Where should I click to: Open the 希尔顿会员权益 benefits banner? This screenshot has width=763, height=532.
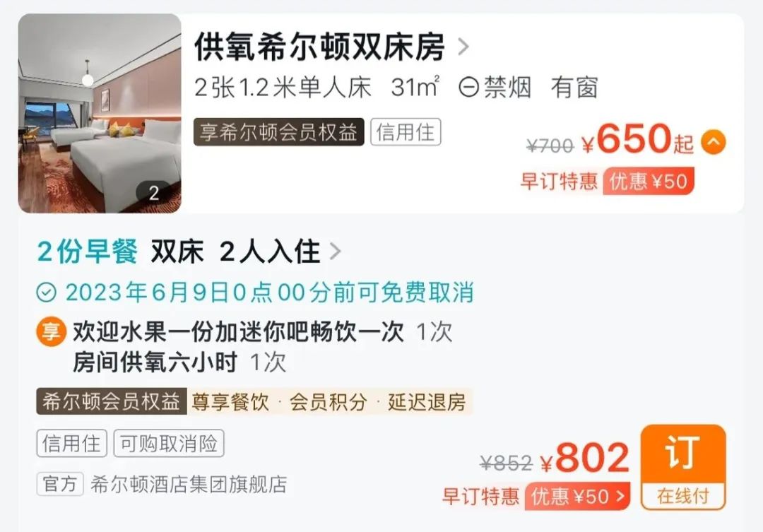[254, 401]
